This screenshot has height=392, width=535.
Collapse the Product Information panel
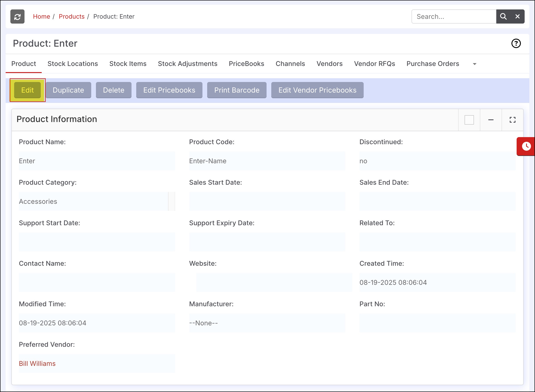[x=491, y=120]
